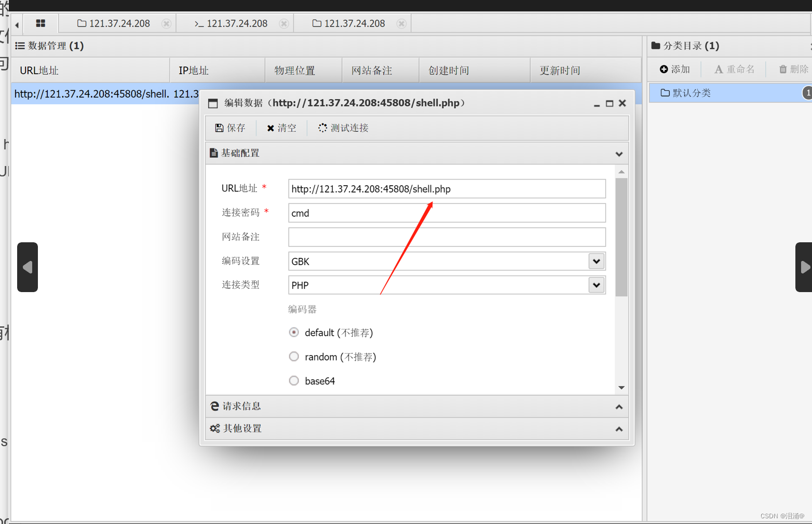Click the previous image left arrow
The width and height of the screenshot is (812, 524).
[x=28, y=267]
